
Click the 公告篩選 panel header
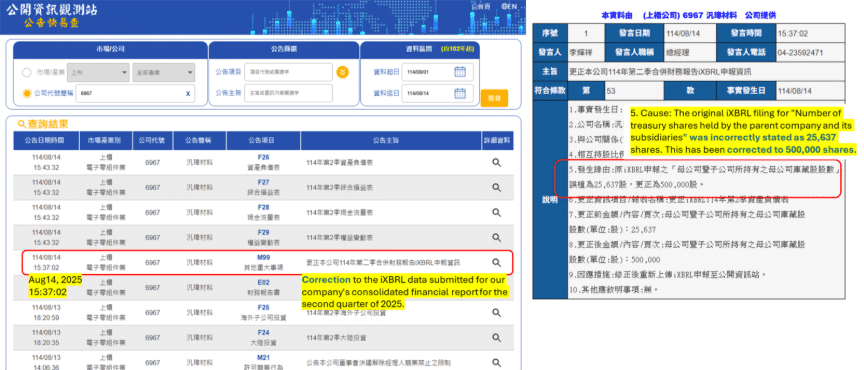point(284,50)
